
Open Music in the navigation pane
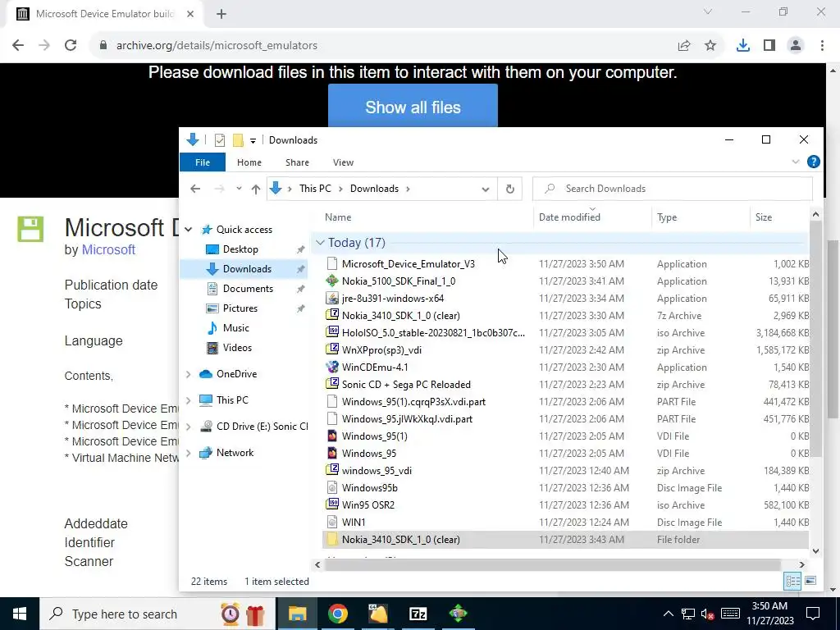[235, 328]
